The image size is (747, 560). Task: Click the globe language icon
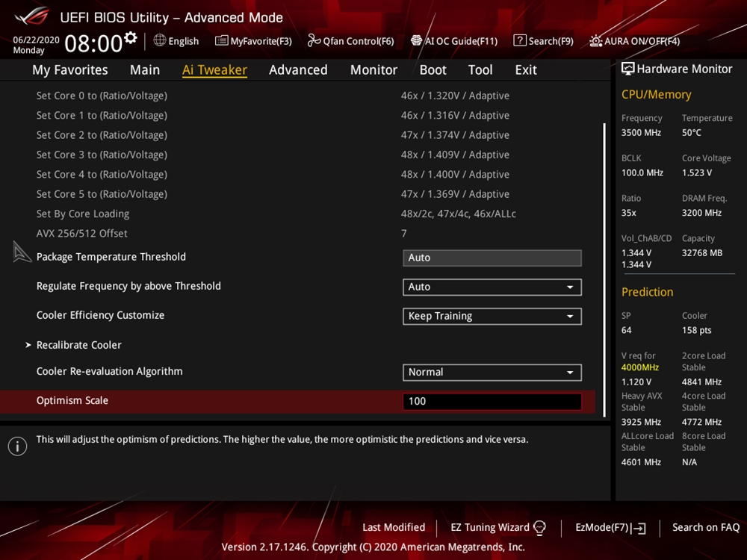point(160,40)
